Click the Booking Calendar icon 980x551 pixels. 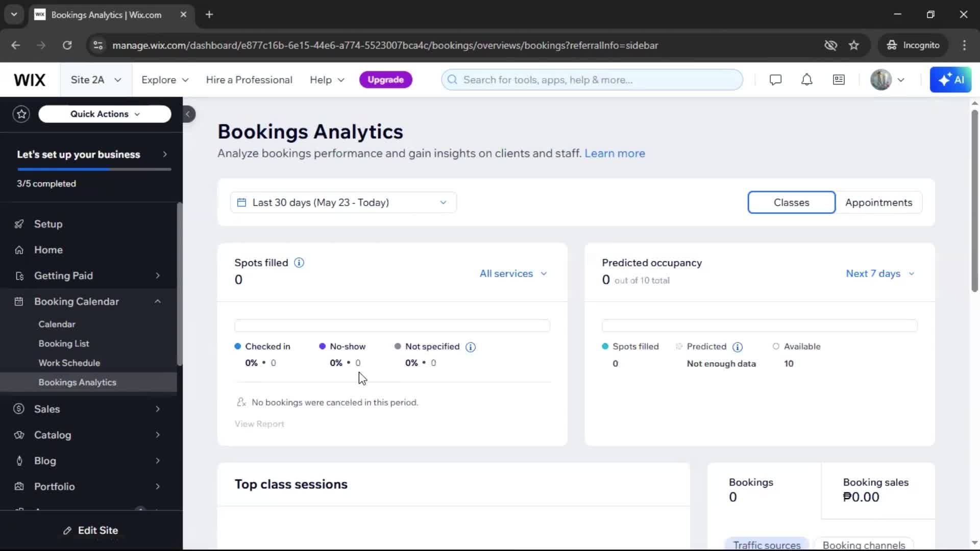(x=19, y=302)
